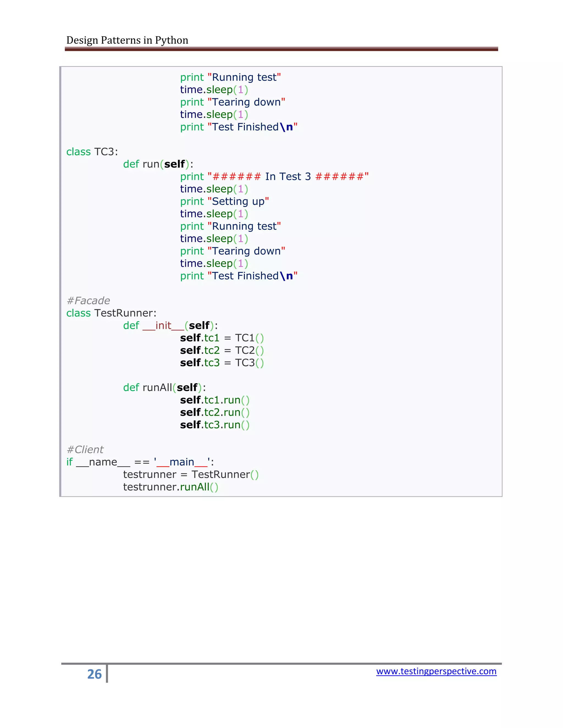
Task: Click the '#Facade' comment line
Action: point(88,301)
